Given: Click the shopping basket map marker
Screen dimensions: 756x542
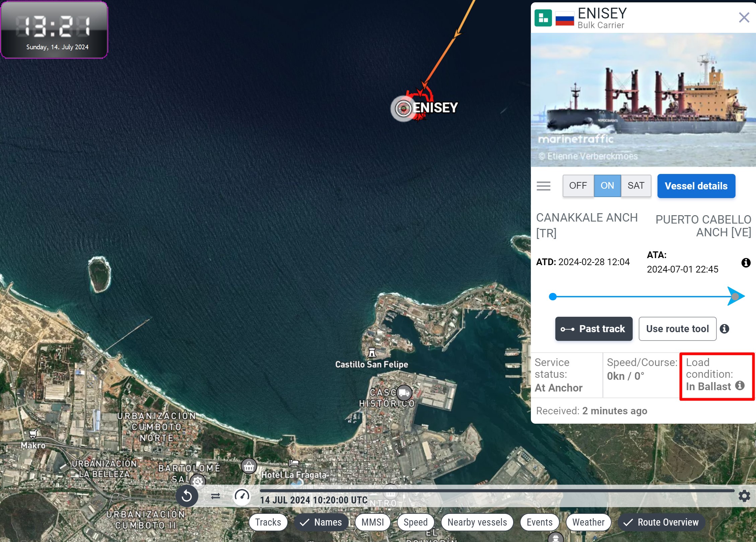Looking at the screenshot, I should pyautogui.click(x=249, y=466).
